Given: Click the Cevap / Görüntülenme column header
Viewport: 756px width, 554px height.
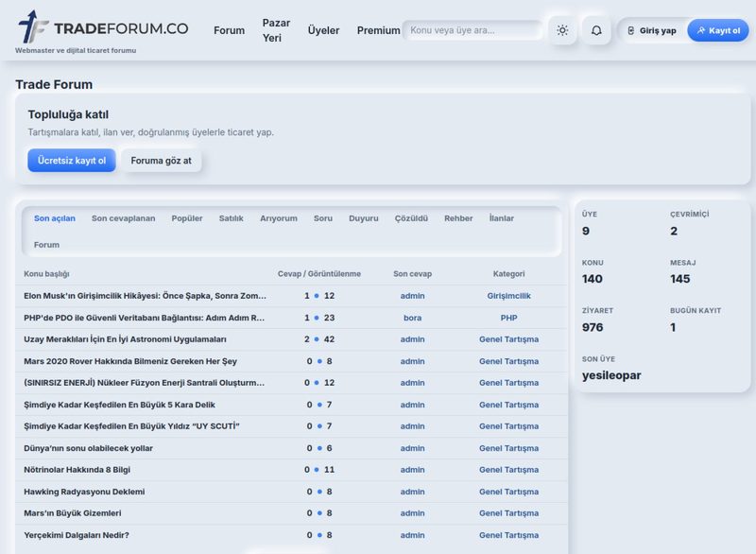Looking at the screenshot, I should (319, 274).
